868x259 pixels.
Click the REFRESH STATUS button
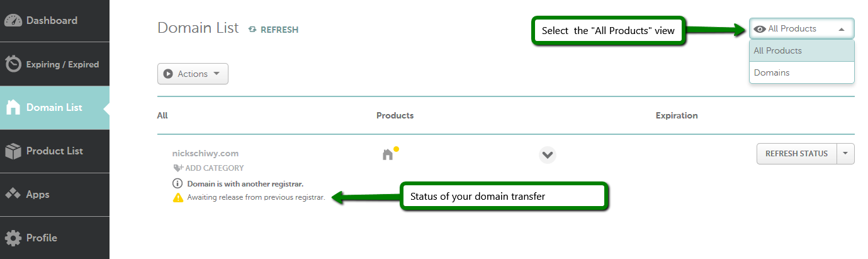[x=796, y=154]
